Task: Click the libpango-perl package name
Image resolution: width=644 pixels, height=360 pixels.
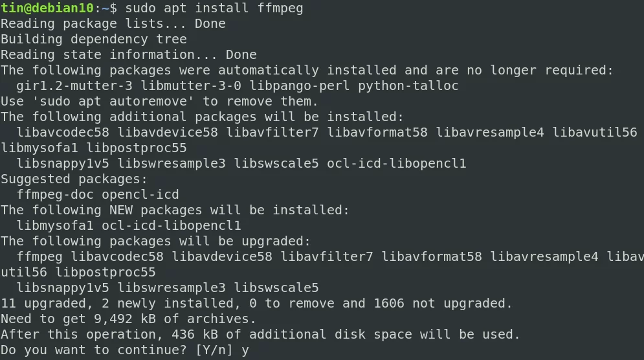Action: (x=300, y=86)
